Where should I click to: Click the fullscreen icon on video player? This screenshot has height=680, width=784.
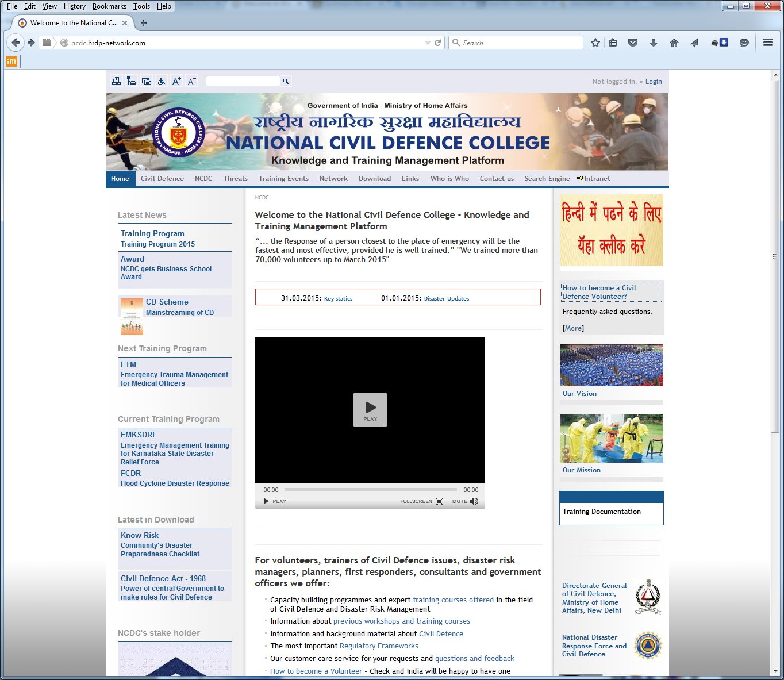click(440, 501)
